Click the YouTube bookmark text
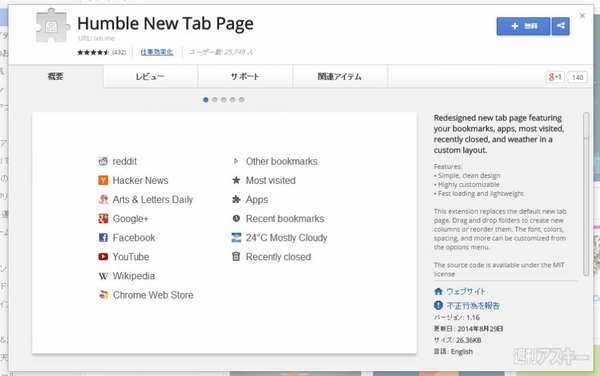The height and width of the screenshot is (376, 600). coord(131,257)
